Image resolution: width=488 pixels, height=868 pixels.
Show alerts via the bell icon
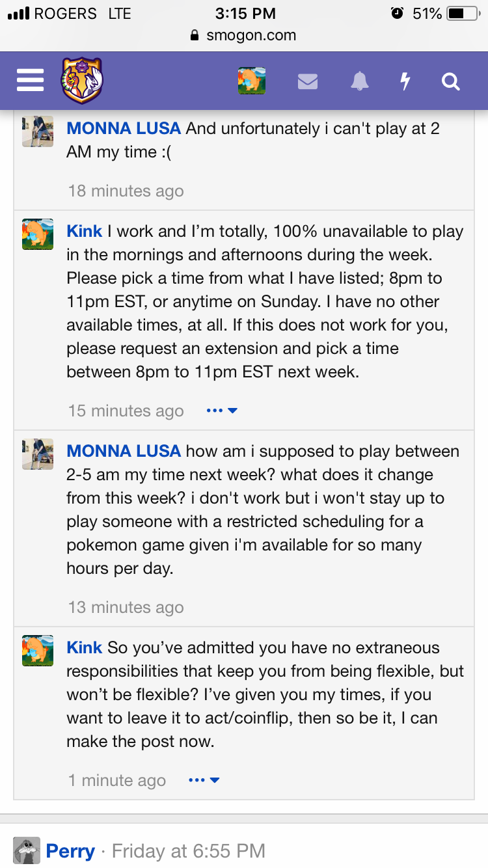click(359, 81)
